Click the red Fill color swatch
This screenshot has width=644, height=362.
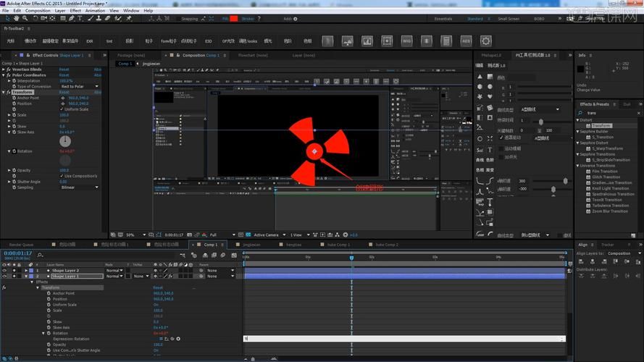[x=234, y=19]
